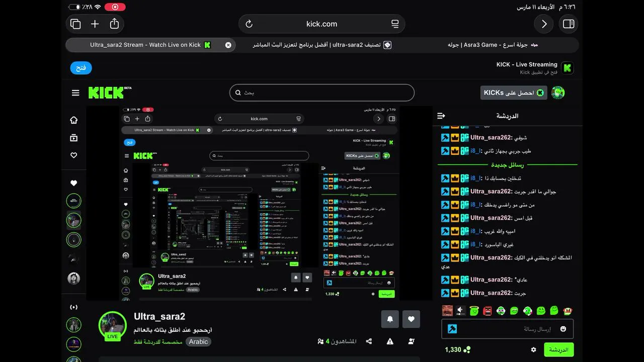
Task: Click the Ultra_sara2 channel name
Action: coord(159,316)
